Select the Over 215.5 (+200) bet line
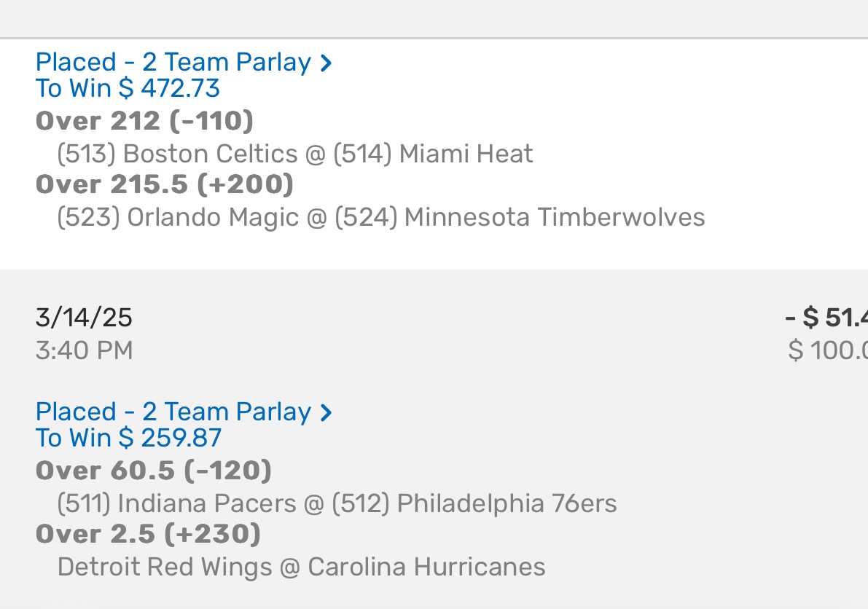This screenshot has width=868, height=609. [165, 184]
